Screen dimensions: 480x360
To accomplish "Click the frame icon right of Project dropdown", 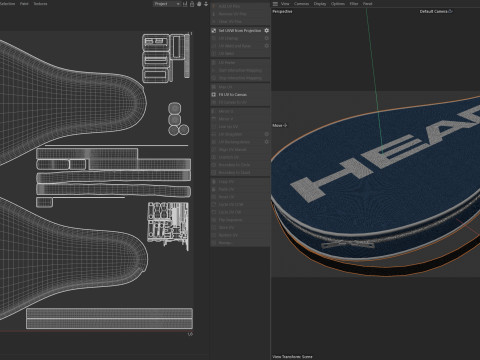I will (x=185, y=4).
